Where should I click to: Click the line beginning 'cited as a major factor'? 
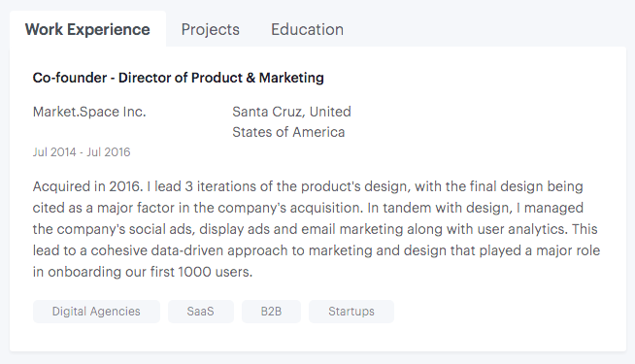pos(308,208)
